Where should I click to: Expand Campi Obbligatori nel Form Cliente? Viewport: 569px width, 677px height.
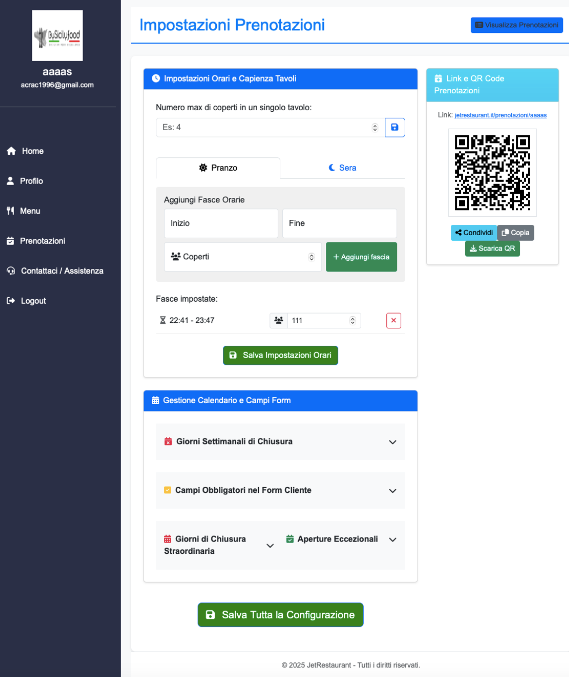pyautogui.click(x=280, y=490)
